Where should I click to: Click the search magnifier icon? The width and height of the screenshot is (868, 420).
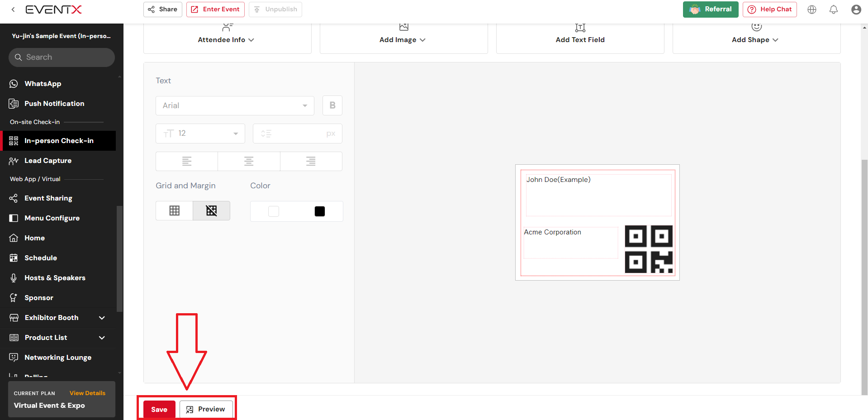pos(18,57)
